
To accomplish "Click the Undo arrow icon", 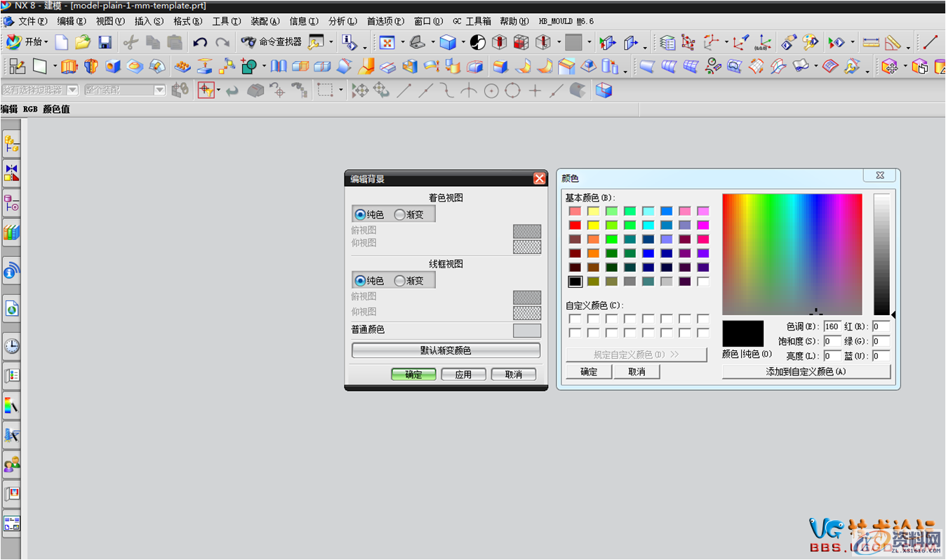I will [x=200, y=43].
